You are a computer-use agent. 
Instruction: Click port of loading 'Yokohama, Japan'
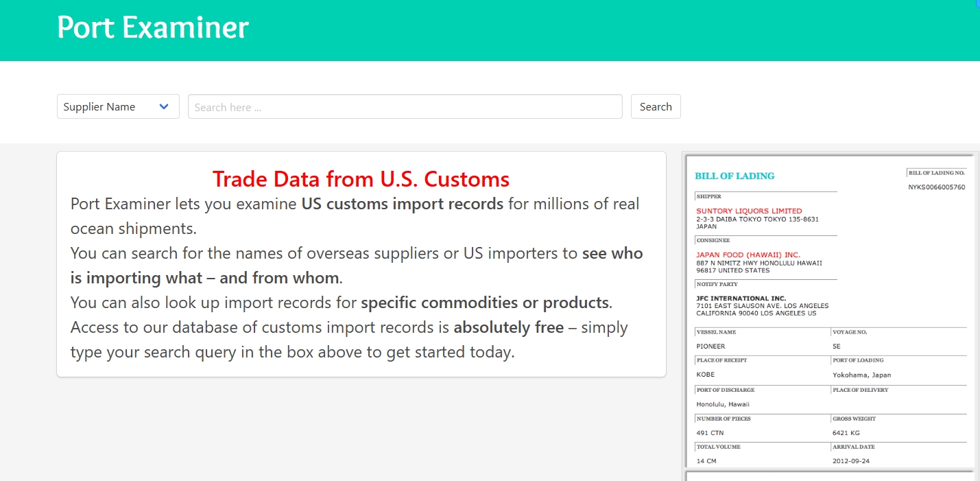coord(861,375)
